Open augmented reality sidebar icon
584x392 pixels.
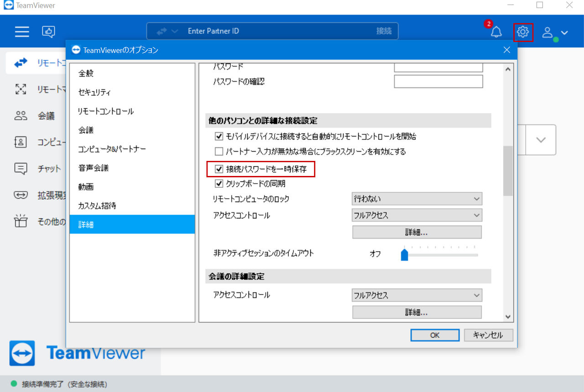click(x=21, y=195)
